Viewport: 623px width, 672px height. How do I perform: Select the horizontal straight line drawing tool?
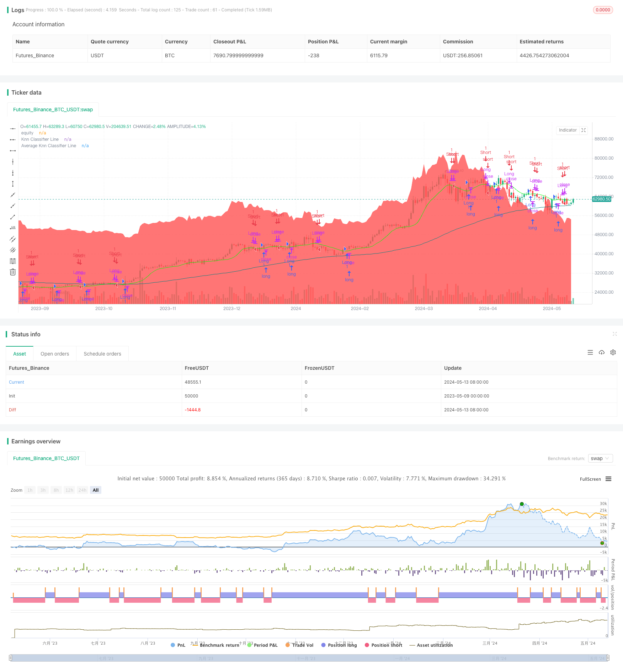pyautogui.click(x=13, y=129)
